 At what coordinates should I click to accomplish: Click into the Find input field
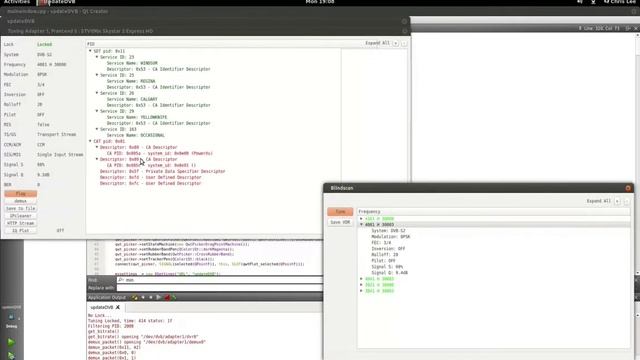coord(220,280)
